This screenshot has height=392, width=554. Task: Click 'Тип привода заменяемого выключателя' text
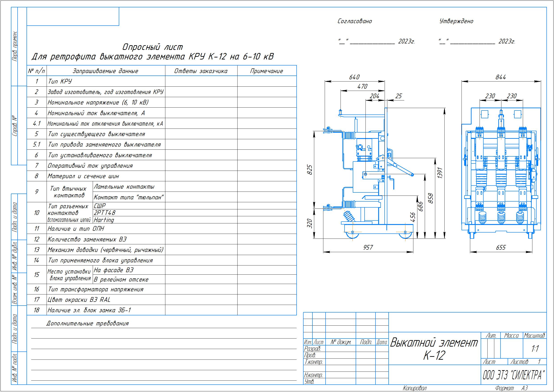[x=104, y=145]
